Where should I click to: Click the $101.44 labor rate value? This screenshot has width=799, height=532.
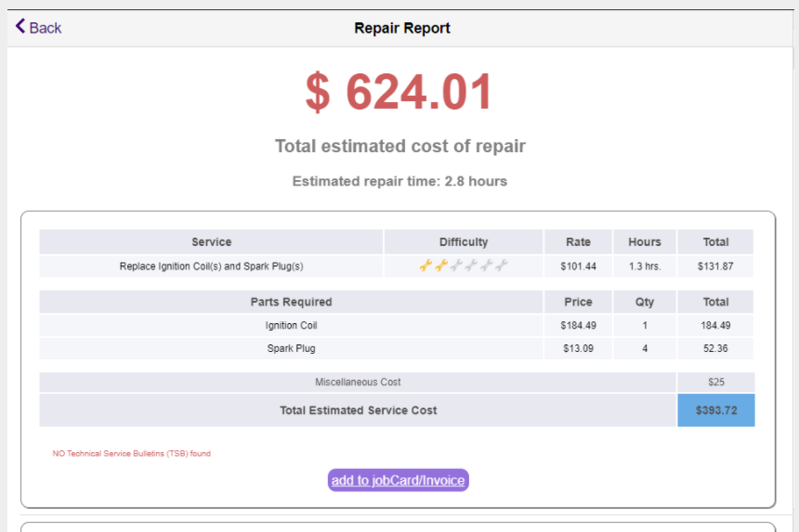(x=578, y=266)
